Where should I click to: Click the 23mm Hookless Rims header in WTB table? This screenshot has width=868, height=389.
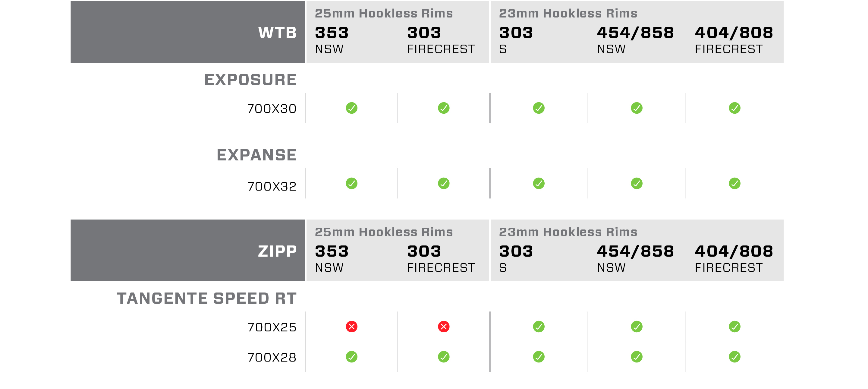pyautogui.click(x=568, y=14)
